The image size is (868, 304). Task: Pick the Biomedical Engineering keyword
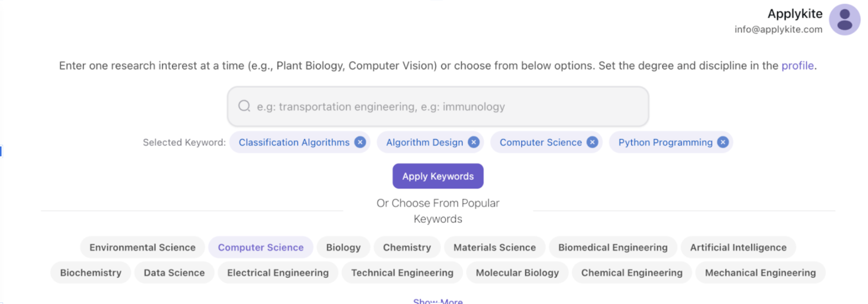pyautogui.click(x=613, y=247)
